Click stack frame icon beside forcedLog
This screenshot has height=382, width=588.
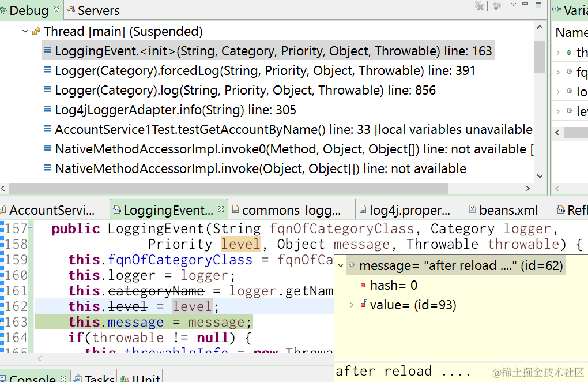click(x=47, y=70)
